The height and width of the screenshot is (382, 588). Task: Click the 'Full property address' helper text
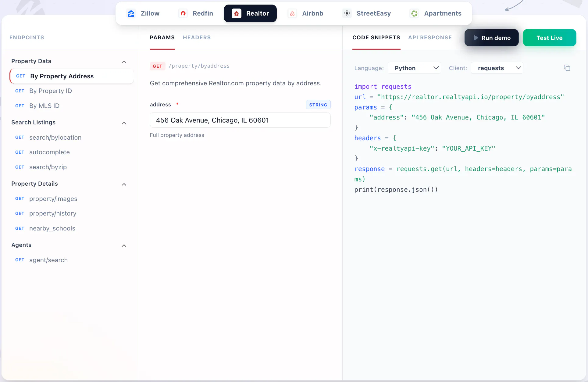tap(177, 135)
